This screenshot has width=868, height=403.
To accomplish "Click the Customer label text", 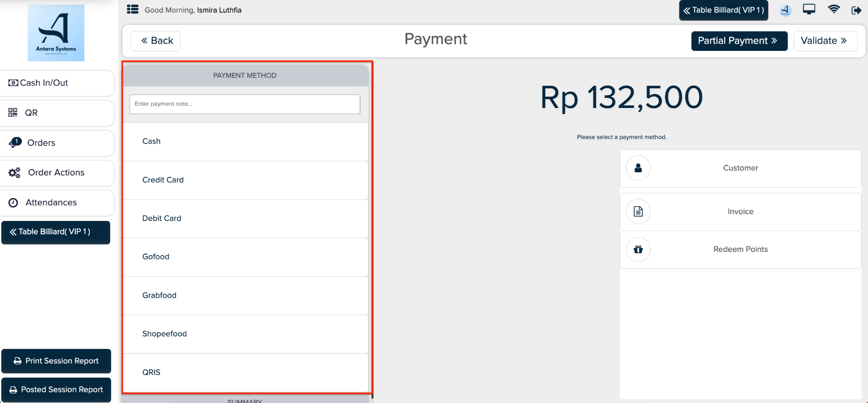I will tap(740, 168).
